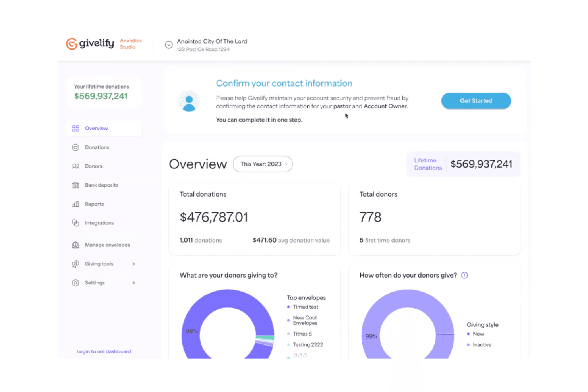Click the Settings gear icon
588x392 pixels.
point(75,283)
